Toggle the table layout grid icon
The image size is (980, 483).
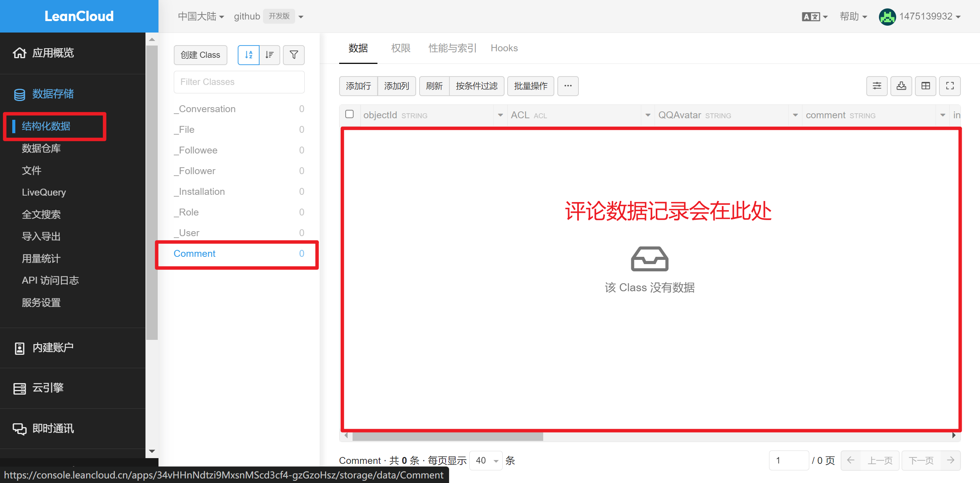[926, 86]
